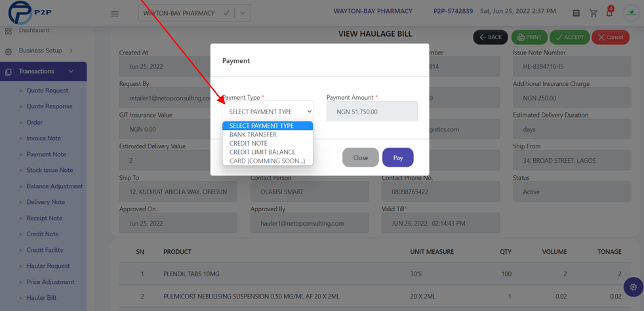The height and width of the screenshot is (311, 644).
Task: Click the Issue Note Number field
Action: coord(572,66)
